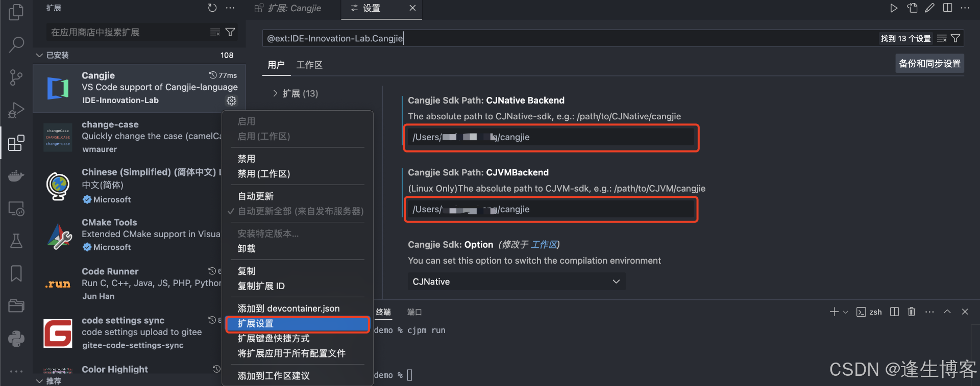The height and width of the screenshot is (386, 980).
Task: Add a new terminal with plus icon
Action: click(835, 312)
